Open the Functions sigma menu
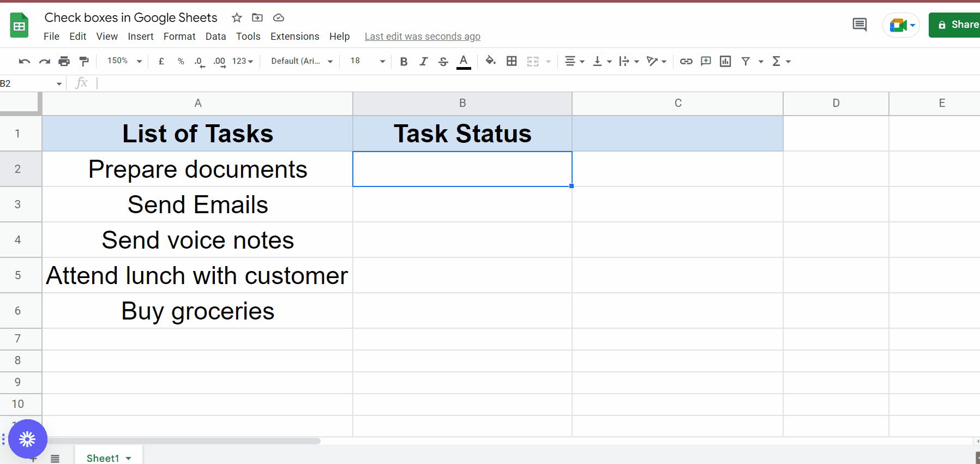980x464 pixels. point(781,61)
